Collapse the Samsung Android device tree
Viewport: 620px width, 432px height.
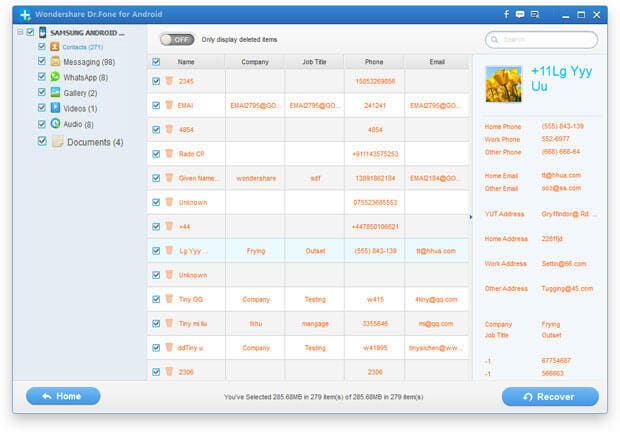pyautogui.click(x=20, y=32)
